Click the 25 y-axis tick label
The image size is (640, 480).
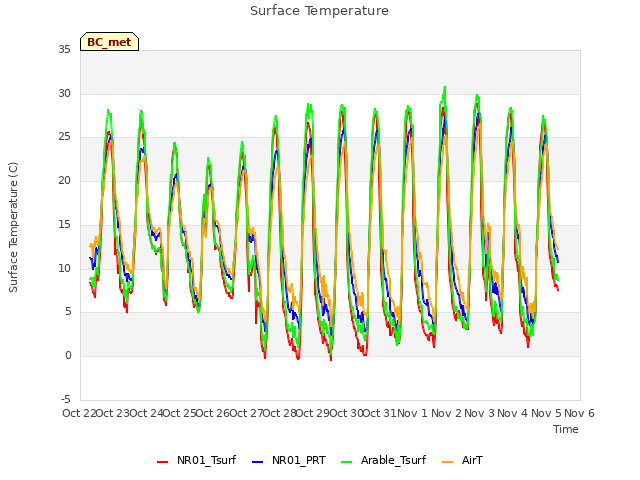[64, 137]
